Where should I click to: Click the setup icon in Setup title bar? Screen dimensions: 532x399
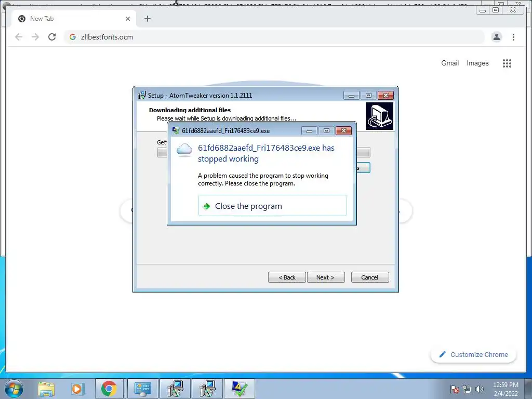click(x=142, y=96)
